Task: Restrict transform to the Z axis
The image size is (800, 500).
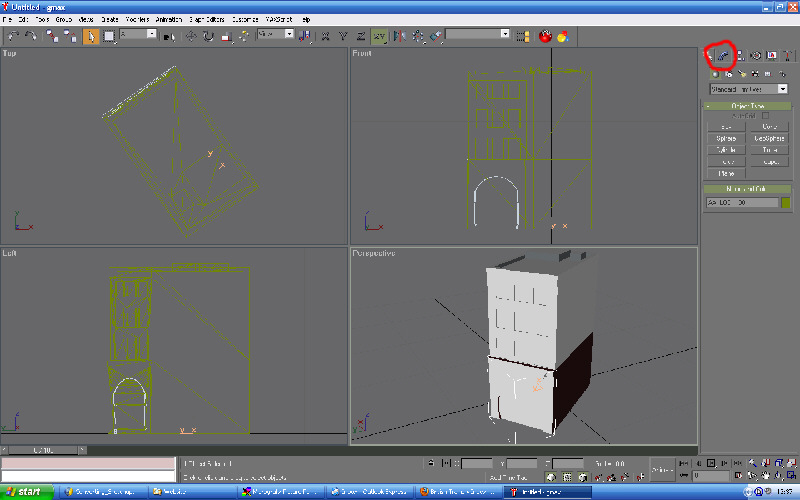Action: [361, 36]
